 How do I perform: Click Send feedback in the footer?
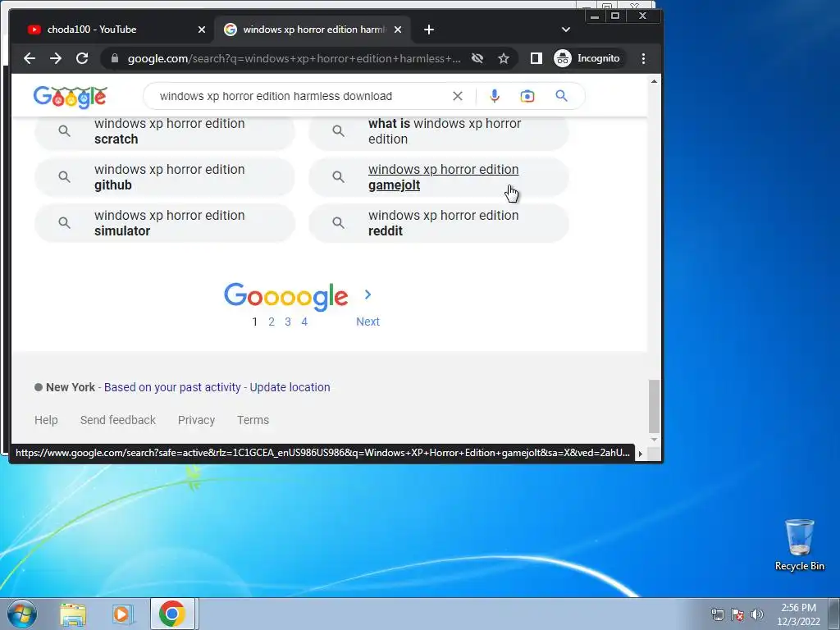point(118,420)
